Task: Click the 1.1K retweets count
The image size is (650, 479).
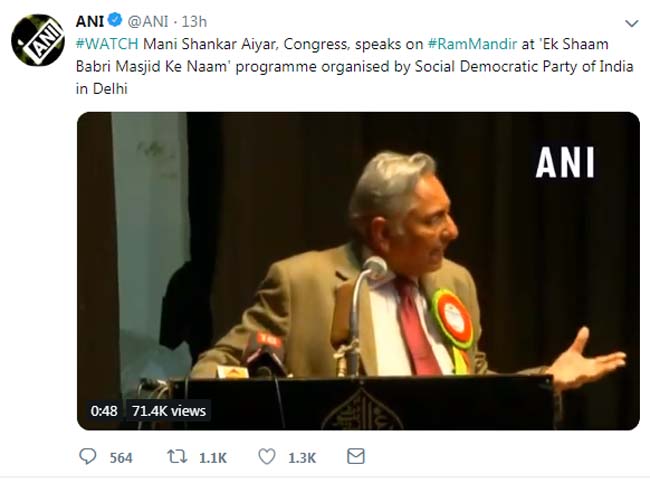Action: tap(212, 458)
